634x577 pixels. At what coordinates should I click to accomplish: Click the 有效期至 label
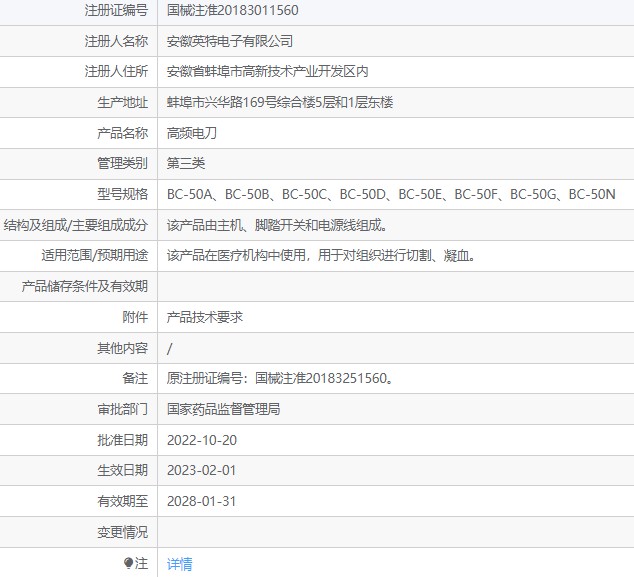123,501
